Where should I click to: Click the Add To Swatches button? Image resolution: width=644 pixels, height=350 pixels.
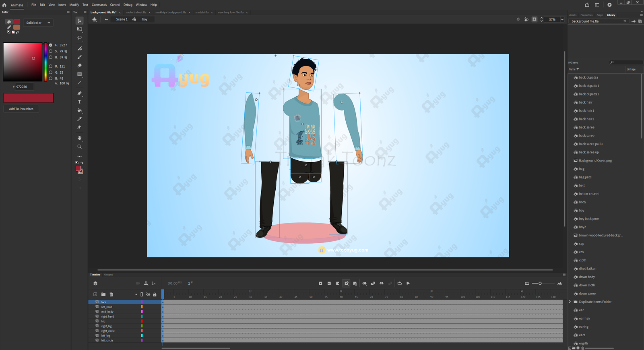21,109
